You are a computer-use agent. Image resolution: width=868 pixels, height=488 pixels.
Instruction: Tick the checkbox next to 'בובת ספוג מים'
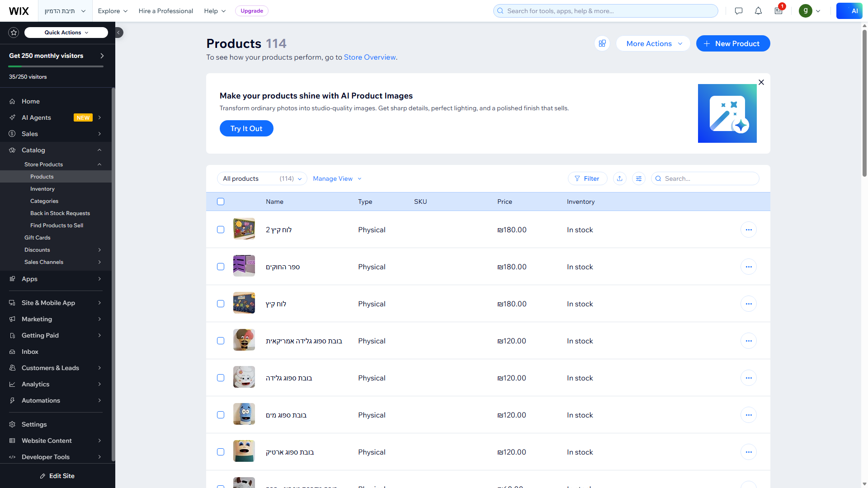(x=220, y=415)
